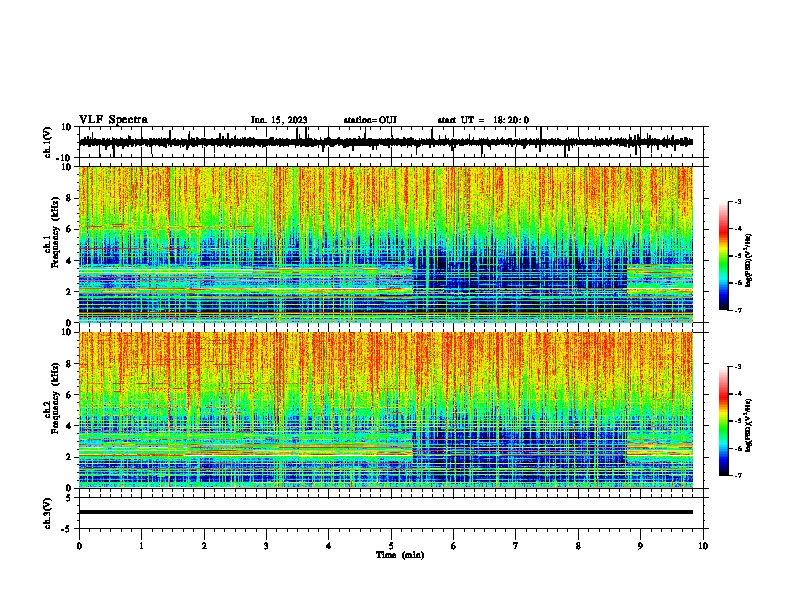Click the "4" kHz tick on ch.1 spectrogram
Viewport: 792px width, 612px height.
69,261
